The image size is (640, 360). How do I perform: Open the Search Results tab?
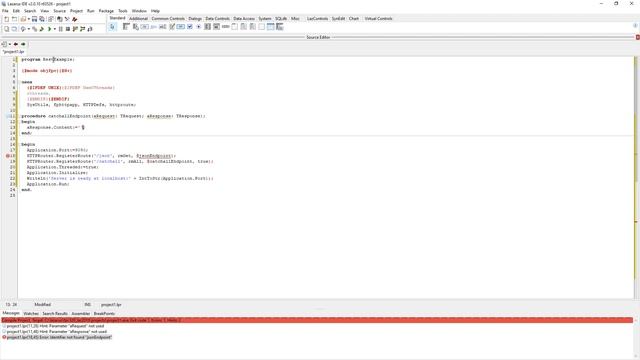(55, 313)
